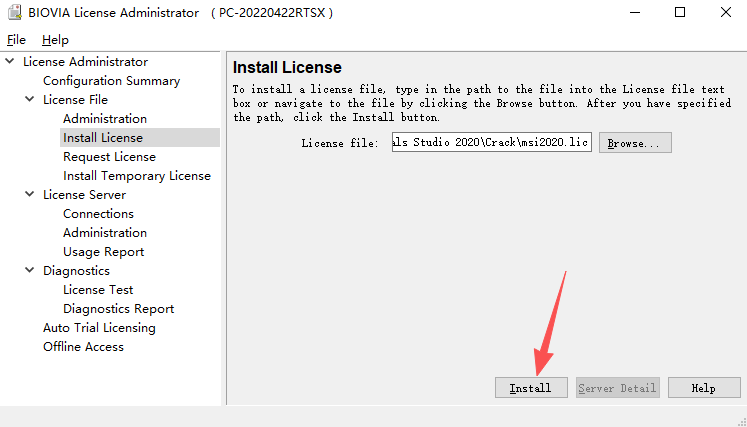The height and width of the screenshot is (427, 747).
Task: Click the Browse... button
Action: pos(635,143)
